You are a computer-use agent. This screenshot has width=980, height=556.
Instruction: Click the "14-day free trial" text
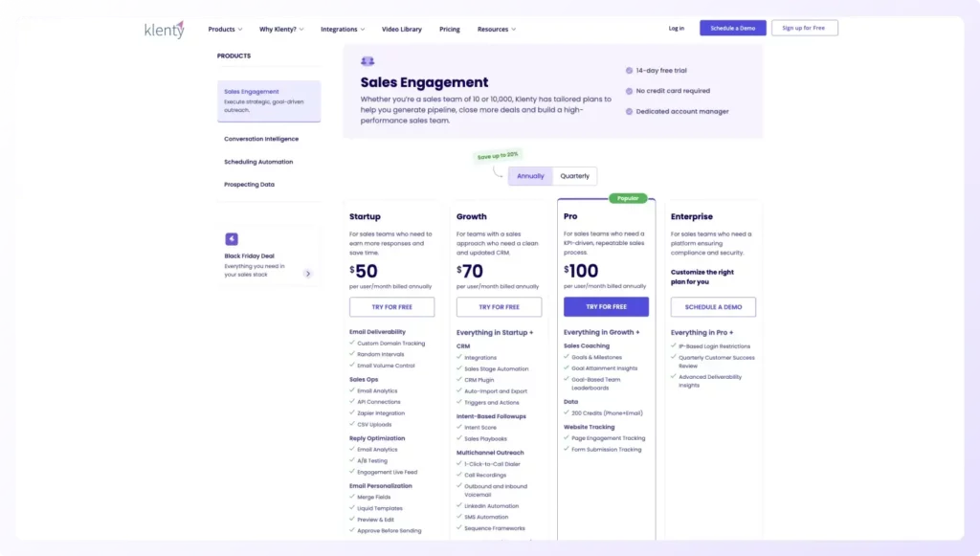tap(661, 71)
